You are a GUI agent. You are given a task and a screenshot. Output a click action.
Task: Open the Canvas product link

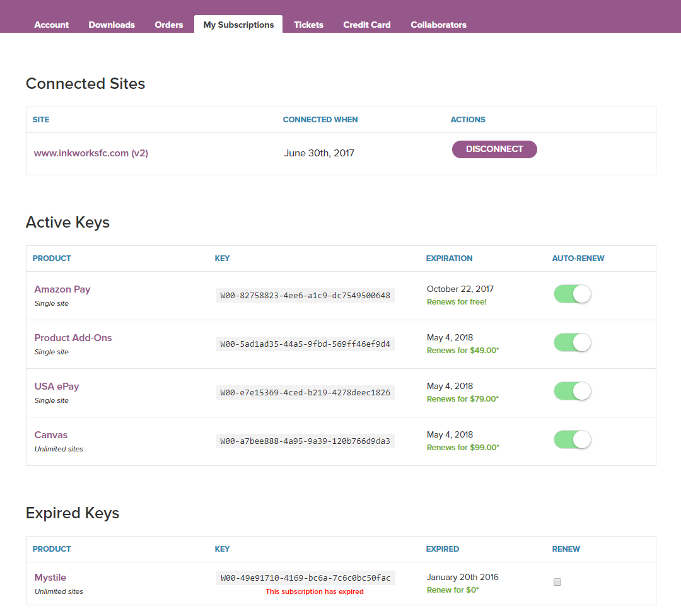click(x=51, y=435)
